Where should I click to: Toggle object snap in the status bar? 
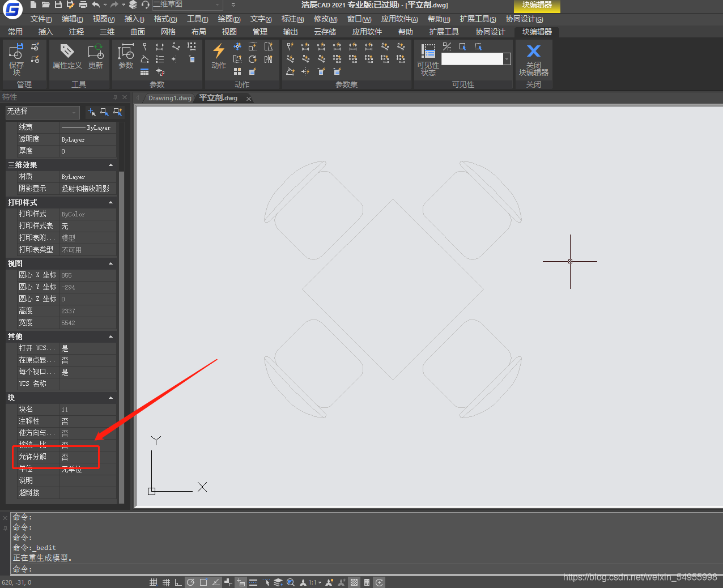click(203, 582)
